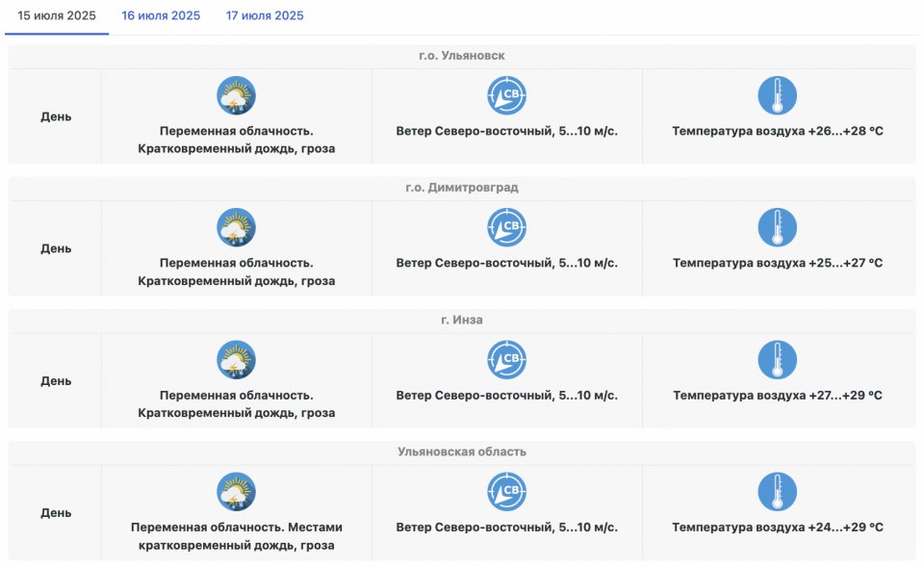Image resolution: width=924 pixels, height=568 pixels.
Task: Click the thermometer icon for Ульяновская область
Action: [778, 492]
